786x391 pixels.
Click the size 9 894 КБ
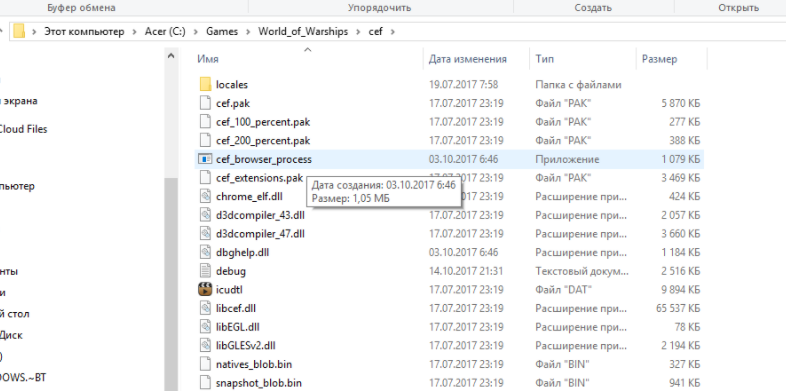click(681, 289)
